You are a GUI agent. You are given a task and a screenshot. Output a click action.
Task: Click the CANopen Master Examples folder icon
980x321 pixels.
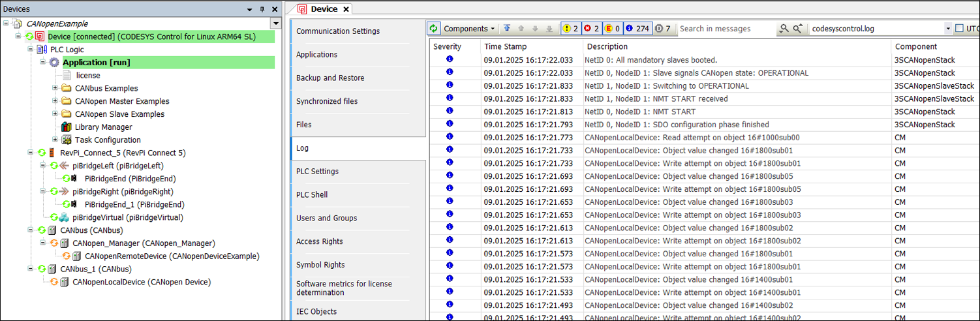(67, 101)
